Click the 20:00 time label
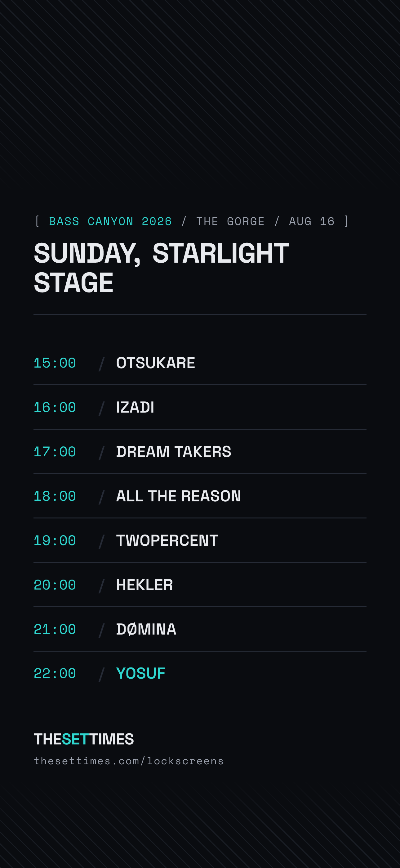Viewport: 400px width, 868px height. (x=55, y=585)
